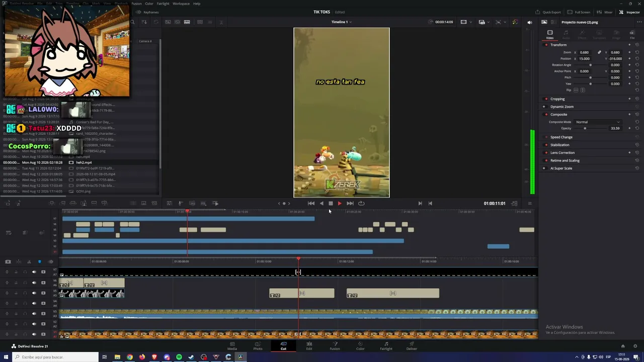The height and width of the screenshot is (362, 644).
Task: Open the Project Manager home icon
Action: 623,346
